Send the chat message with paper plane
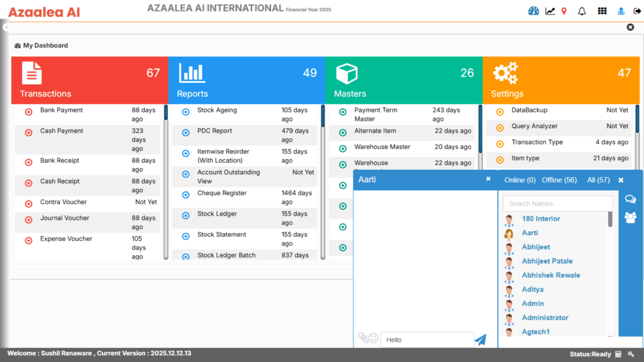The width and height of the screenshot is (644, 362). (480, 340)
